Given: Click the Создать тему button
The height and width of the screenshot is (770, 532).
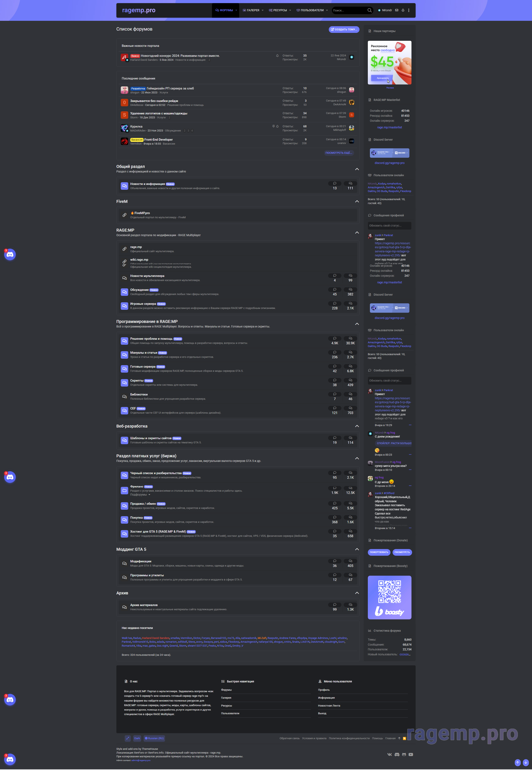Looking at the screenshot, I should [344, 29].
